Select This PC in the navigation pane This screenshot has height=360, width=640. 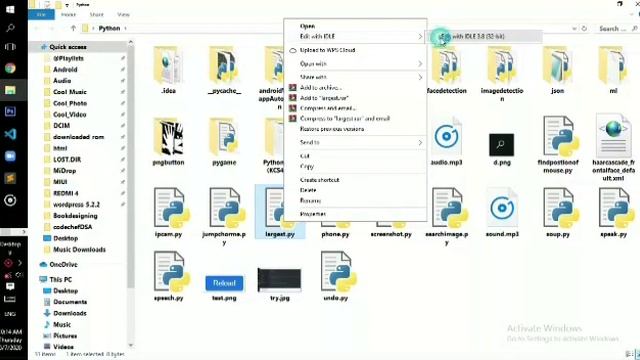coord(60,279)
